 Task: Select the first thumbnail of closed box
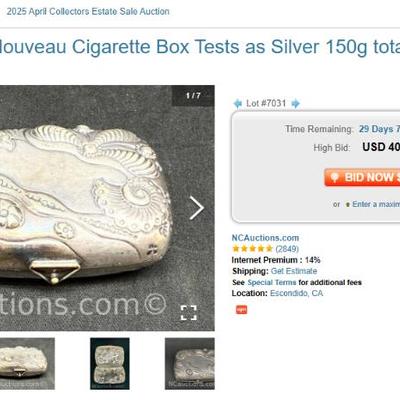point(27,364)
